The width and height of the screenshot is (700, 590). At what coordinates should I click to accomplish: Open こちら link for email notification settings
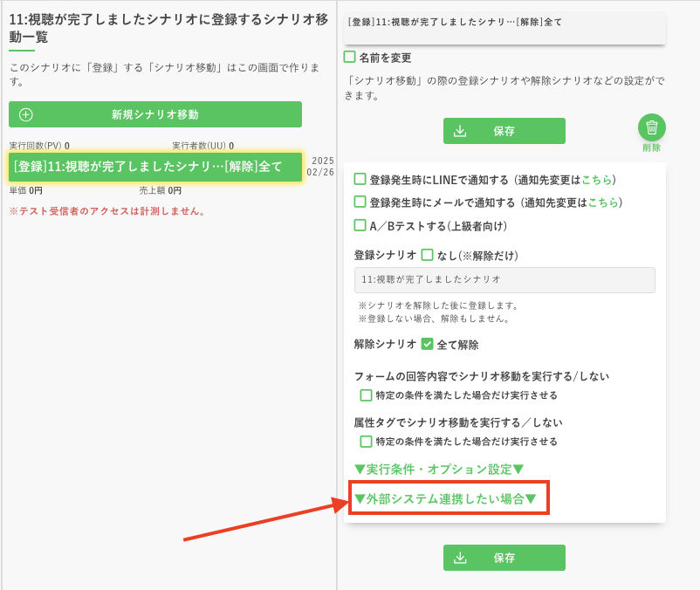click(x=603, y=202)
